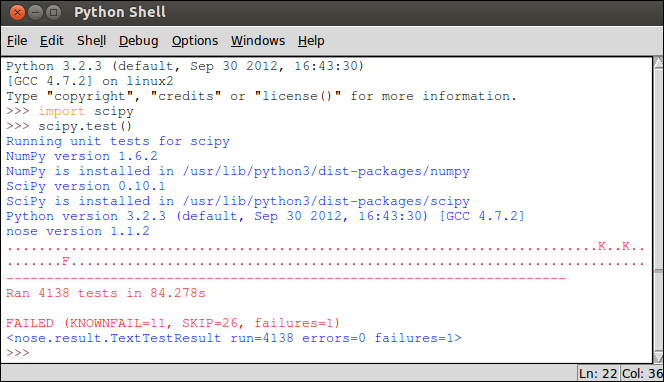Open the Debug menu
Image resolution: width=664 pixels, height=382 pixels.
pos(138,41)
